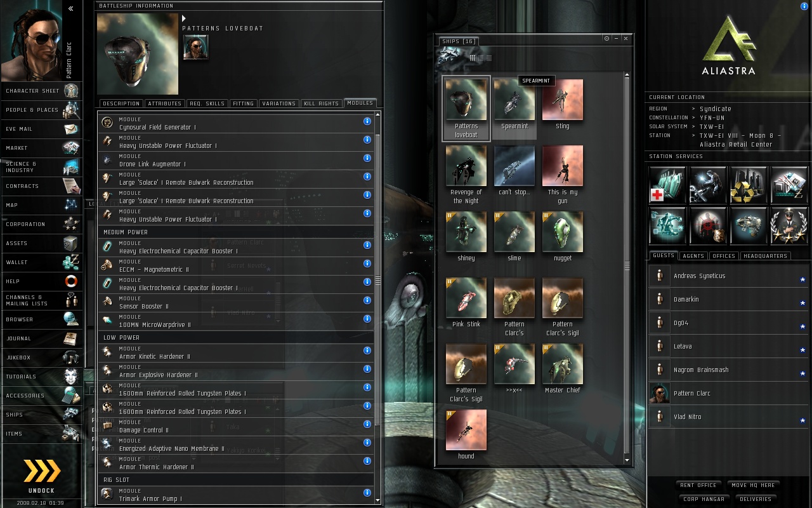
Task: Click the star icon beside Andreas Syneticus
Action: [802, 279]
